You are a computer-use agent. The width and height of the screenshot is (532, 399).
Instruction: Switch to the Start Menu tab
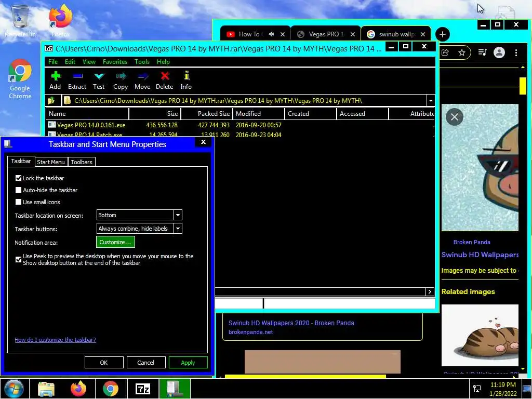51,162
